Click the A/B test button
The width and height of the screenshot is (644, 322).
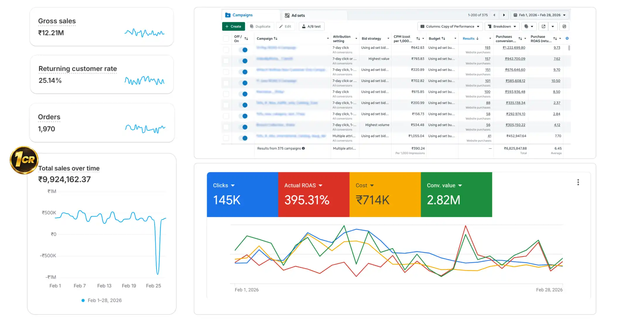tap(311, 26)
